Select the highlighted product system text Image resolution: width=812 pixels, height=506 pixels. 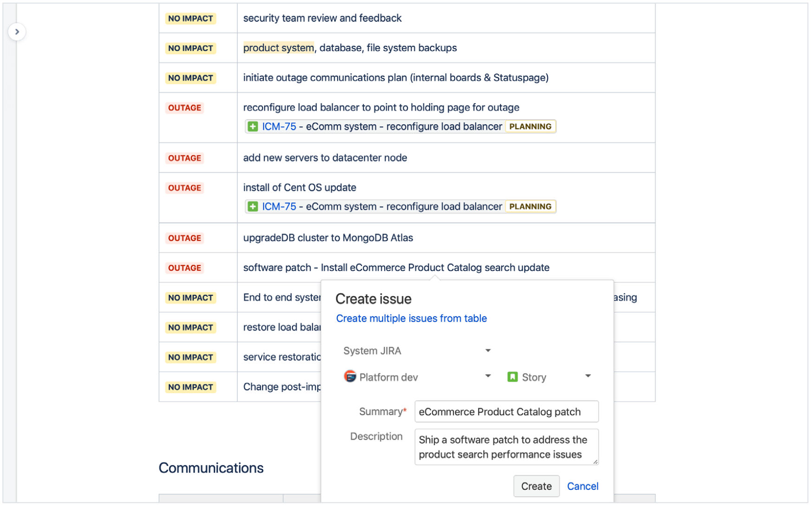pyautogui.click(x=278, y=48)
